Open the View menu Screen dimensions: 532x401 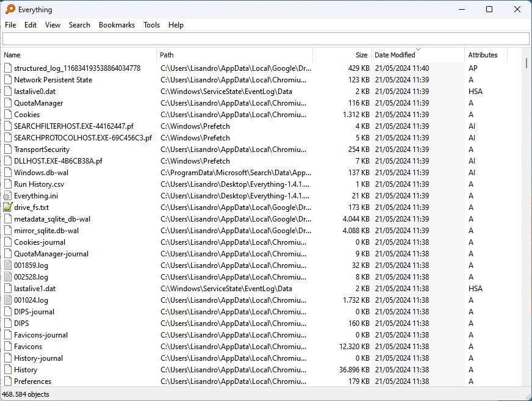pyautogui.click(x=52, y=25)
